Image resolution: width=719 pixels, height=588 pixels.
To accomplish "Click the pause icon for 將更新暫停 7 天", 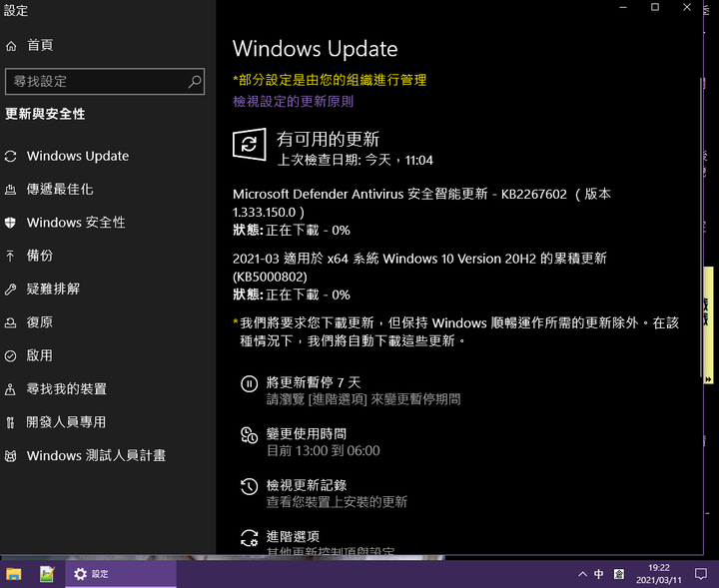I will pos(249,383).
